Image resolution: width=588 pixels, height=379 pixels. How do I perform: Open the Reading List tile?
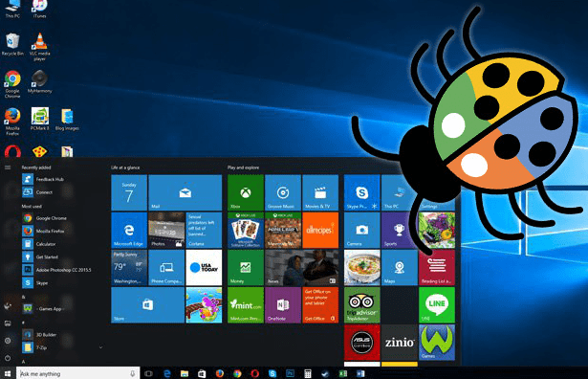click(x=437, y=268)
